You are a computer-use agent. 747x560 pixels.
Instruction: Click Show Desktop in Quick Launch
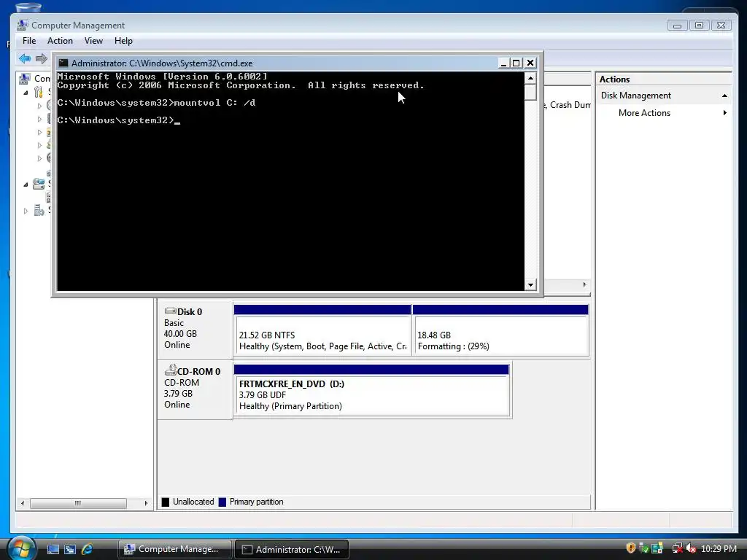pyautogui.click(x=53, y=549)
